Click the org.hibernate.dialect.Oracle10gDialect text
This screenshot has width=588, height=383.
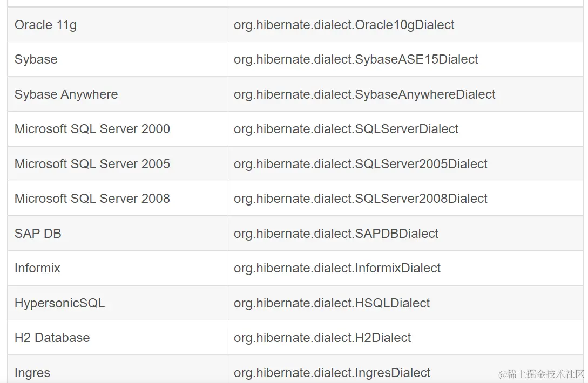pyautogui.click(x=344, y=25)
